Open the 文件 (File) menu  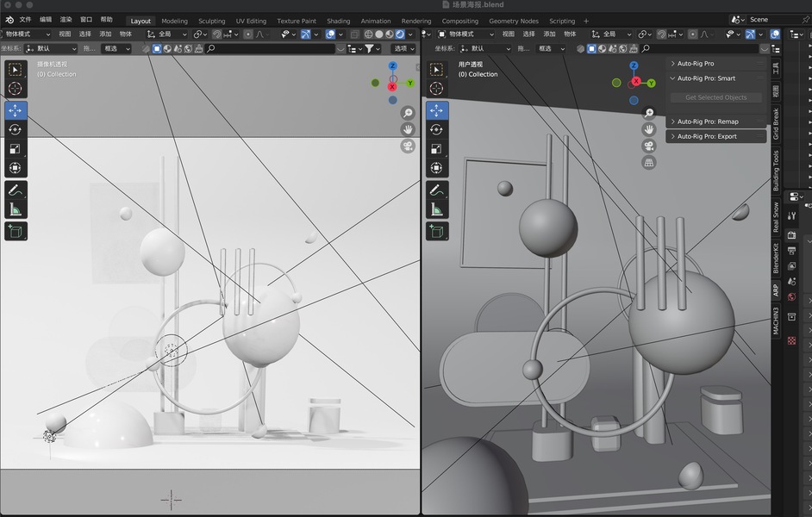click(25, 20)
